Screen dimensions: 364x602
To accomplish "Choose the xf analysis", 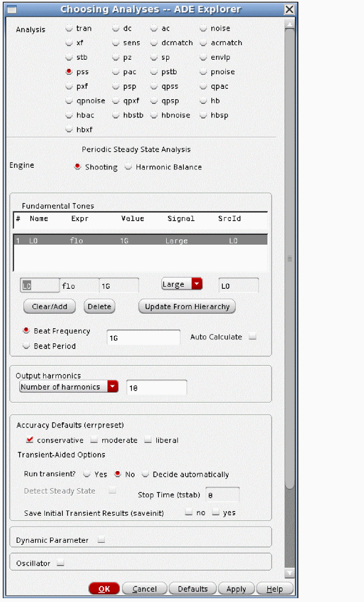I will [x=69, y=43].
